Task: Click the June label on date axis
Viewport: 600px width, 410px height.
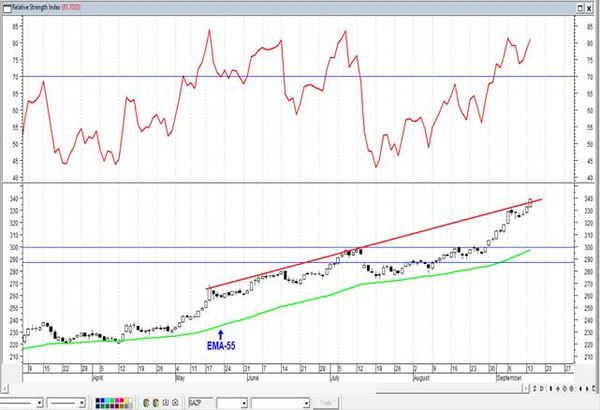Action: (x=253, y=378)
